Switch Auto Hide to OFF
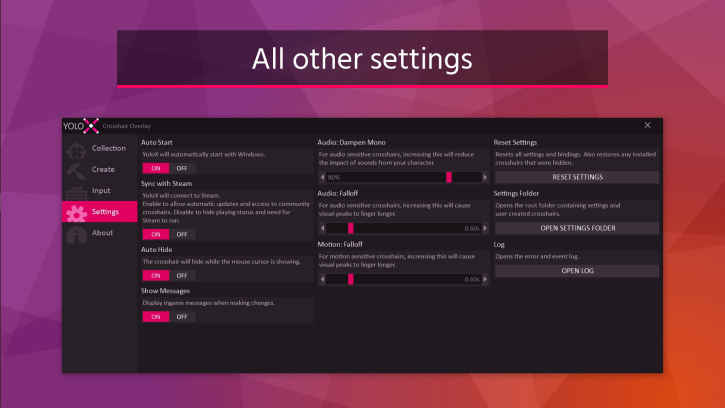This screenshot has width=725, height=408. pos(182,275)
